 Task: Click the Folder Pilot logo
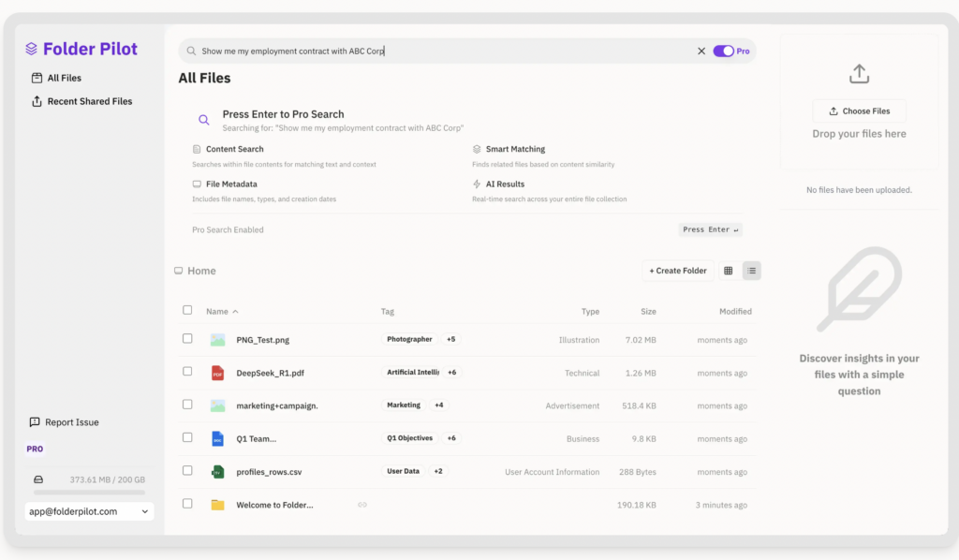point(81,49)
